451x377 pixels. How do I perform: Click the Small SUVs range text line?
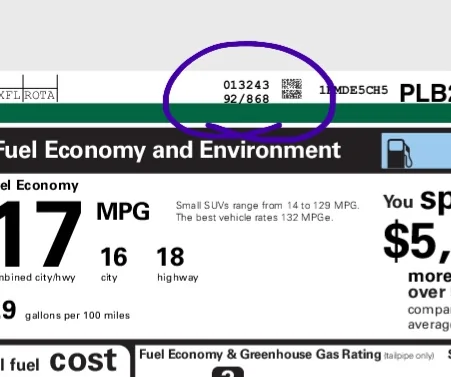(267, 205)
